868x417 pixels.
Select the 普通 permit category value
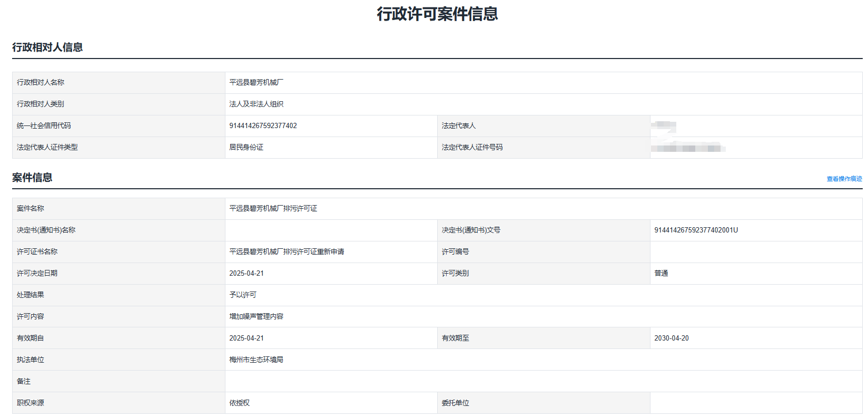(661, 274)
